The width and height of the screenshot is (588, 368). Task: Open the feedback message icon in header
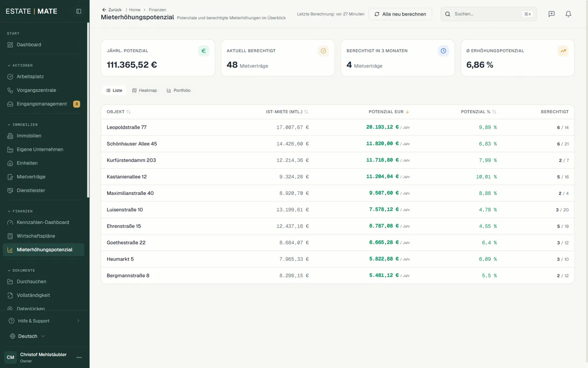(x=551, y=14)
